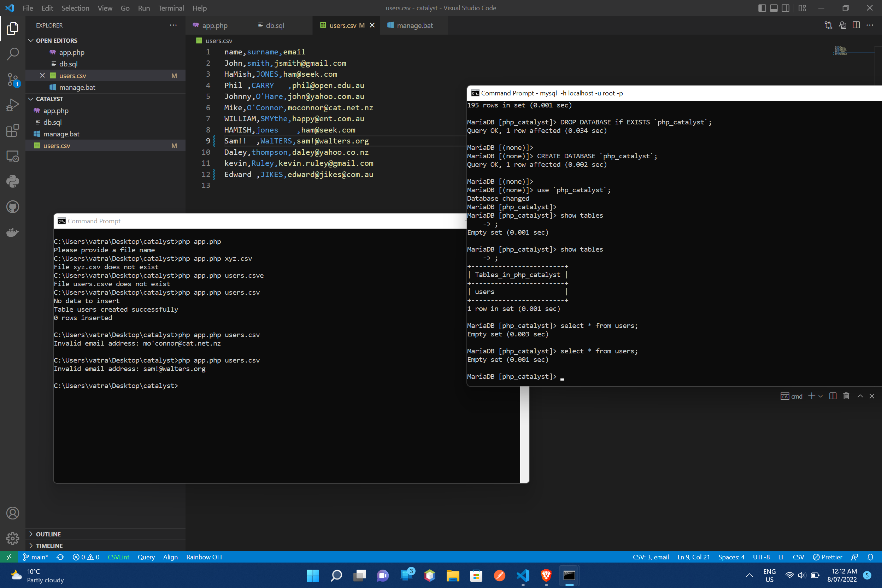This screenshot has width=882, height=588.
Task: Open the Extensions view
Action: click(x=12, y=130)
